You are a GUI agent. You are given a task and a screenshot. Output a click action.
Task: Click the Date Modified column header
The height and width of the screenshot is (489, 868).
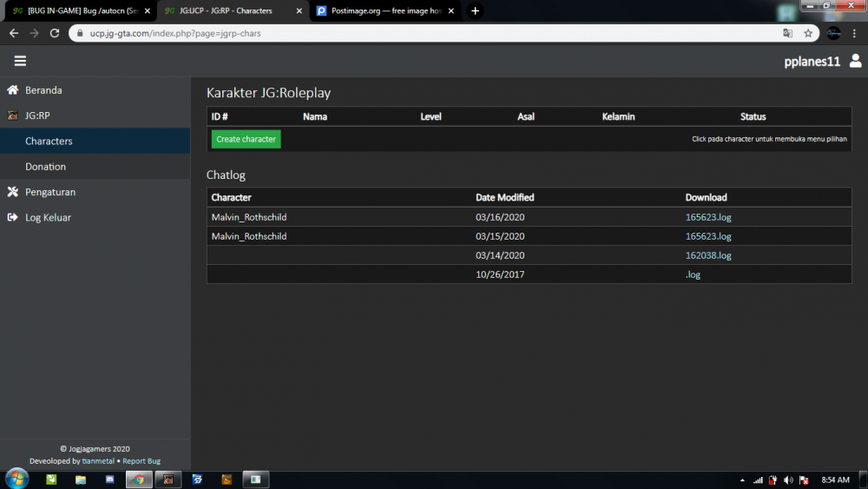pyautogui.click(x=505, y=197)
